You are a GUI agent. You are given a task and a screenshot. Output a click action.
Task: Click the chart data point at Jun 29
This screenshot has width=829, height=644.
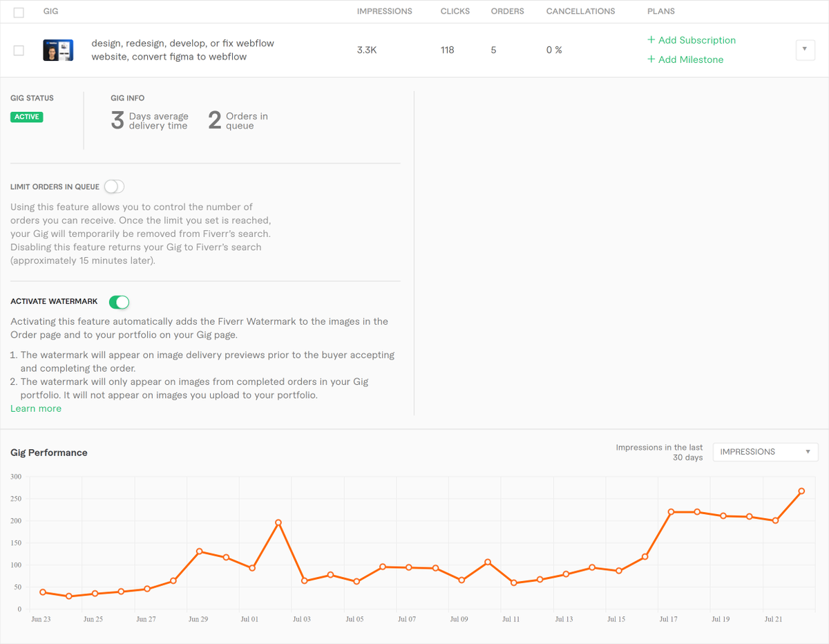(x=200, y=551)
